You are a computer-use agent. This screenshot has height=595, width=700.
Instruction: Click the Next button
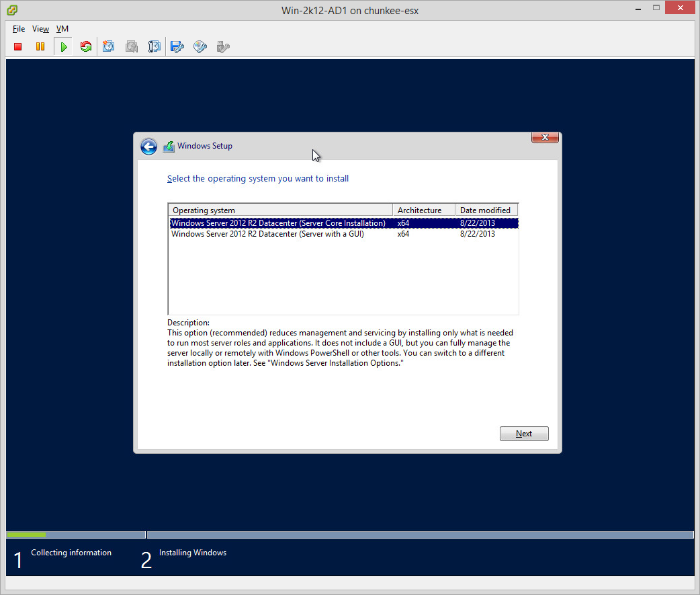pos(524,434)
